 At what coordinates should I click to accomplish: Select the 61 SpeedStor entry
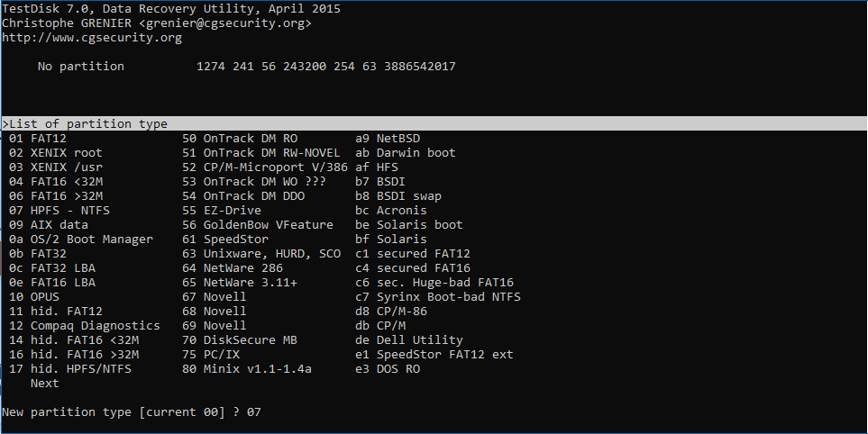(225, 239)
